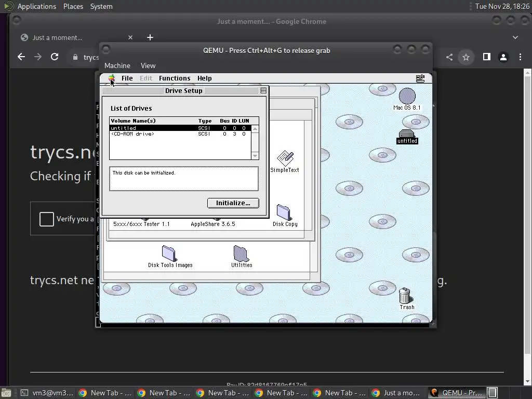Open the QEMU View menu

click(x=148, y=65)
